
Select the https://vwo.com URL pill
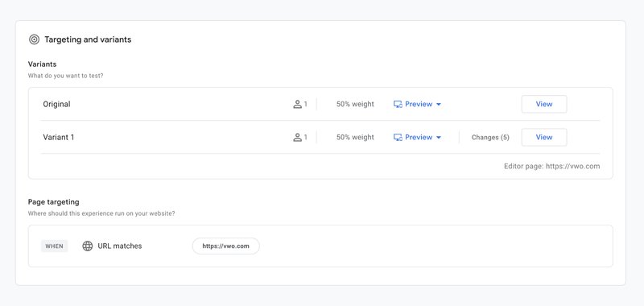coord(226,246)
